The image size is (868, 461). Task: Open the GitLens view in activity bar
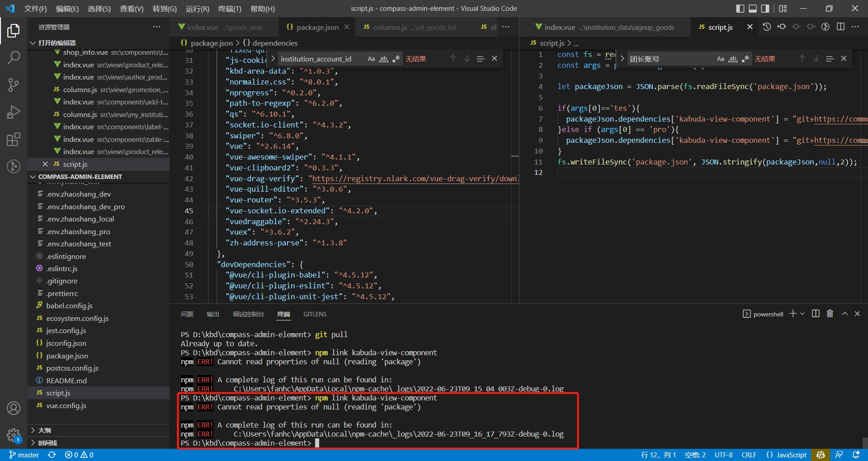[14, 166]
